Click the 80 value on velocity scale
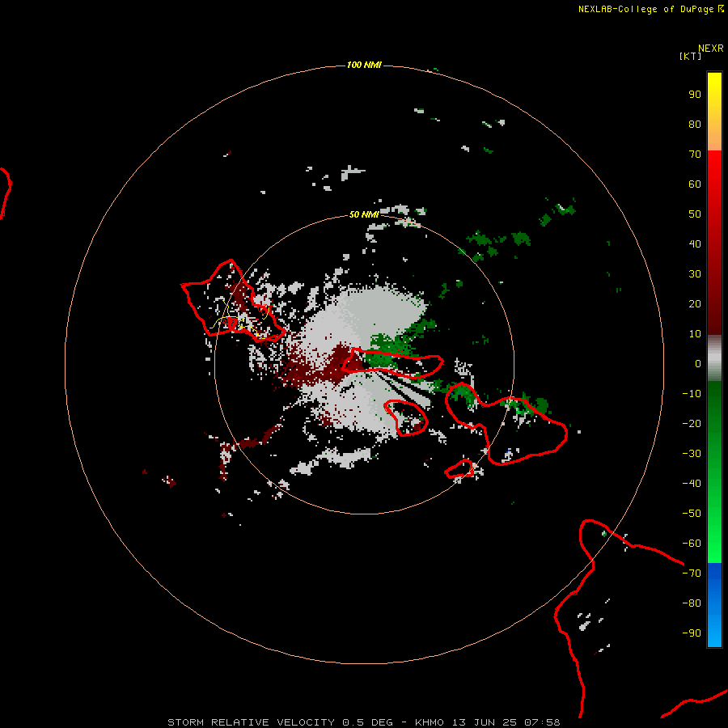Image resolution: width=728 pixels, height=728 pixels. pos(695,125)
